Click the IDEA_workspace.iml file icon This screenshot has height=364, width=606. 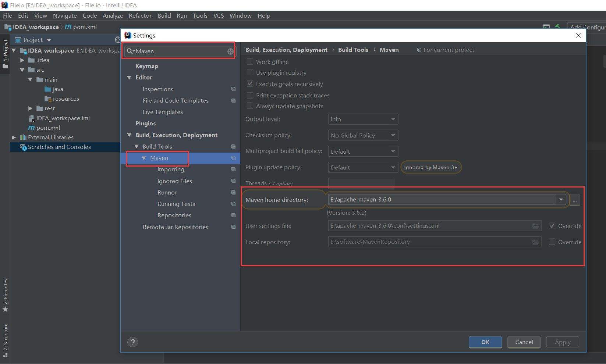point(32,118)
